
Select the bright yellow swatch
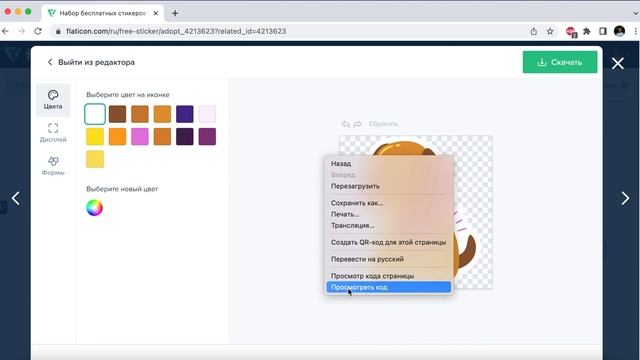(x=95, y=137)
